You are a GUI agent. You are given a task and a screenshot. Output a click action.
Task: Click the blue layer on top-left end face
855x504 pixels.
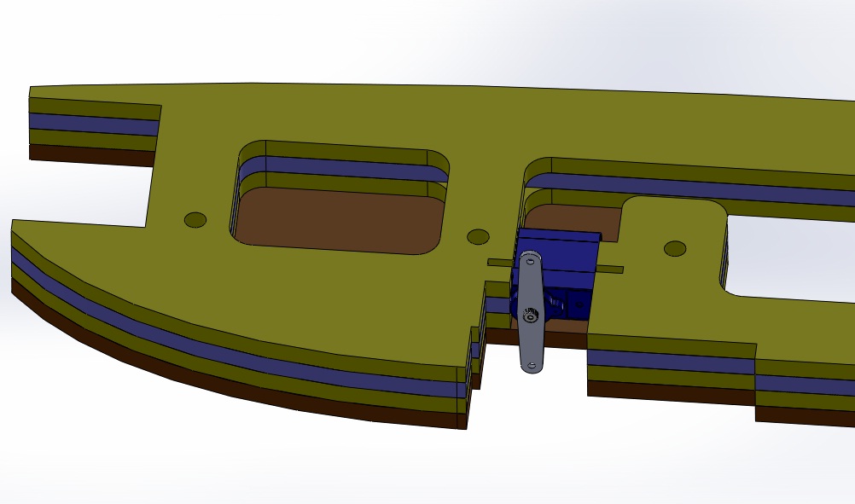point(94,121)
